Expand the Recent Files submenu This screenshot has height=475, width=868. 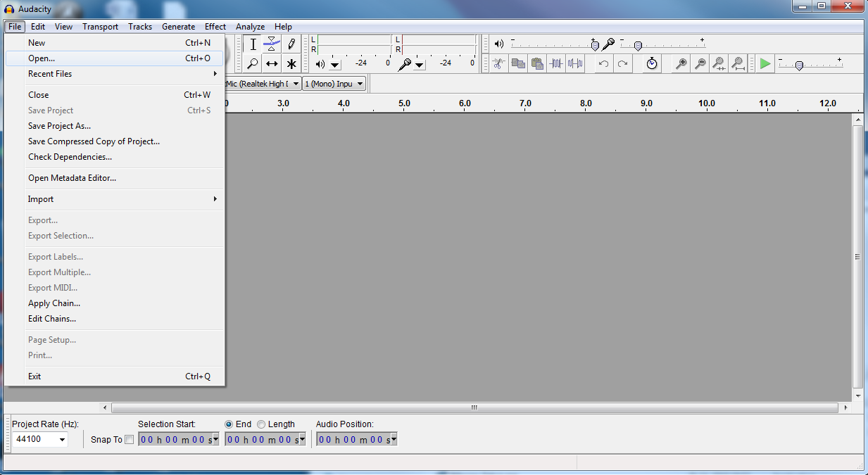[115, 74]
